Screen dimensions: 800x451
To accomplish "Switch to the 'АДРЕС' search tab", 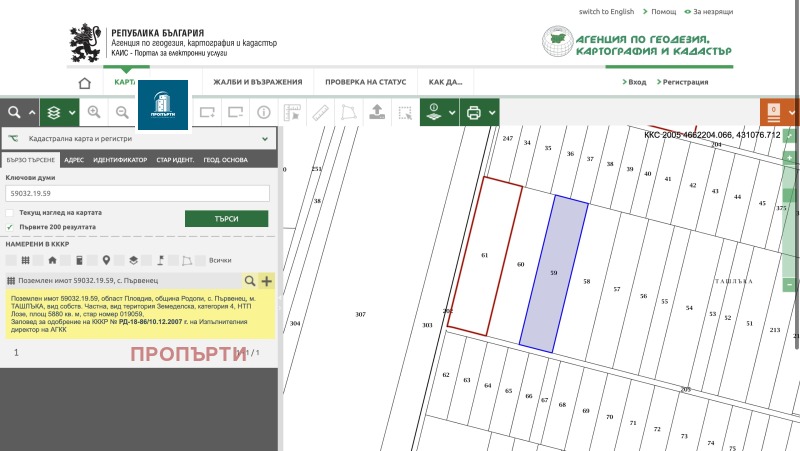I will 73,160.
